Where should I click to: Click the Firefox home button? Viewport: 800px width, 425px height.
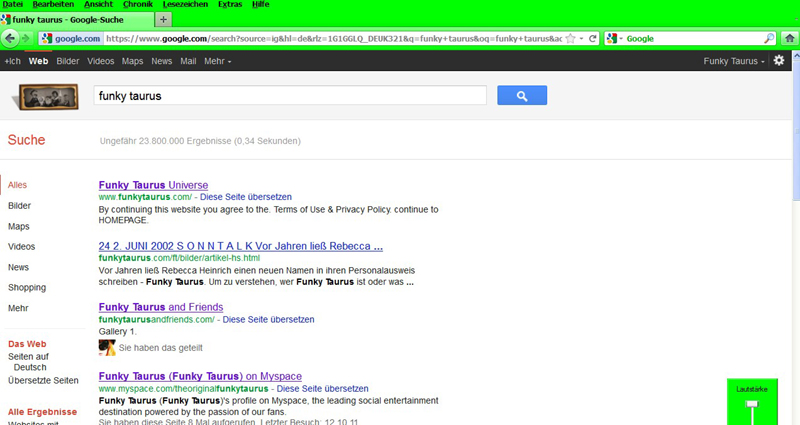[789, 39]
